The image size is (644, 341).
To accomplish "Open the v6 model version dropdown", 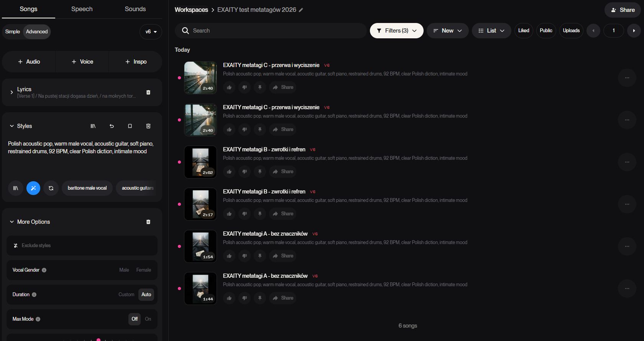I will point(151,32).
